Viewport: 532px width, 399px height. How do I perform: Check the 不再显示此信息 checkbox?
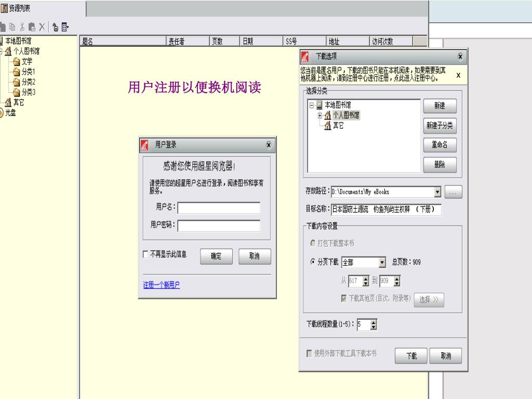coord(145,255)
